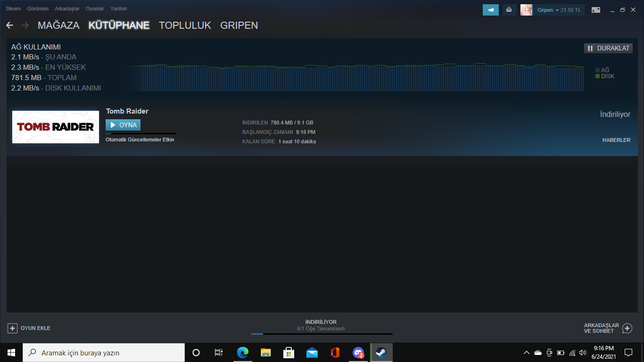Open Microsoft Edge from the taskbar
644x362 pixels.
(243, 353)
